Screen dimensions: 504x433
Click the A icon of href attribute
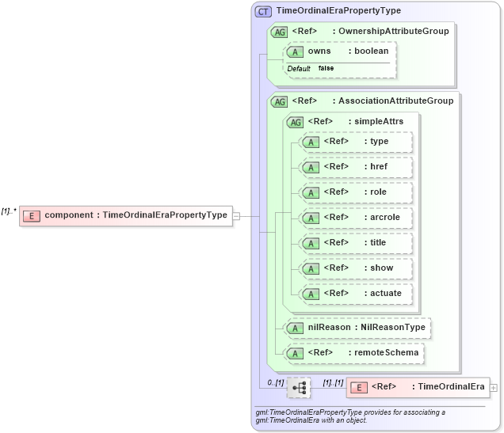click(x=311, y=168)
